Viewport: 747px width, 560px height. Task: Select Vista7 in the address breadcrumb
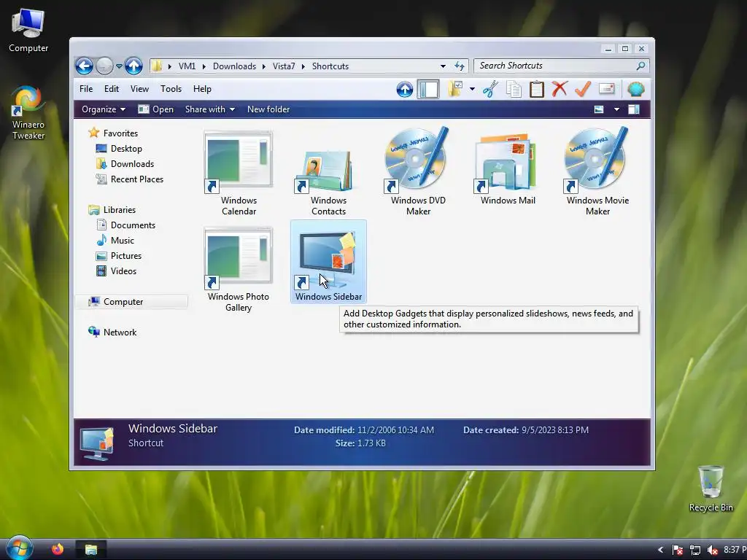[x=284, y=66]
